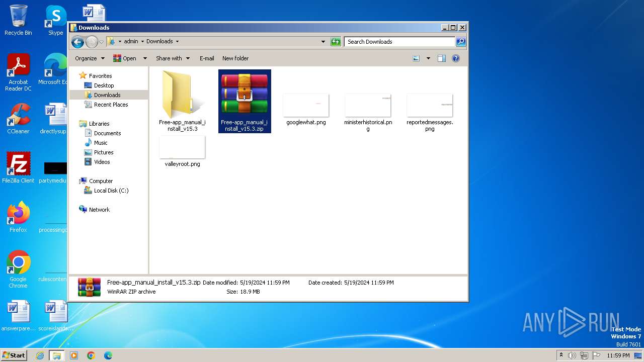644x362 pixels.
Task: Open the Documents library
Action: (x=107, y=133)
